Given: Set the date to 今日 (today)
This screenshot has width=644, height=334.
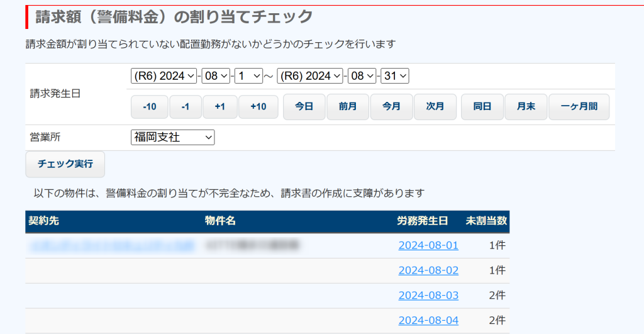Looking at the screenshot, I should (304, 107).
